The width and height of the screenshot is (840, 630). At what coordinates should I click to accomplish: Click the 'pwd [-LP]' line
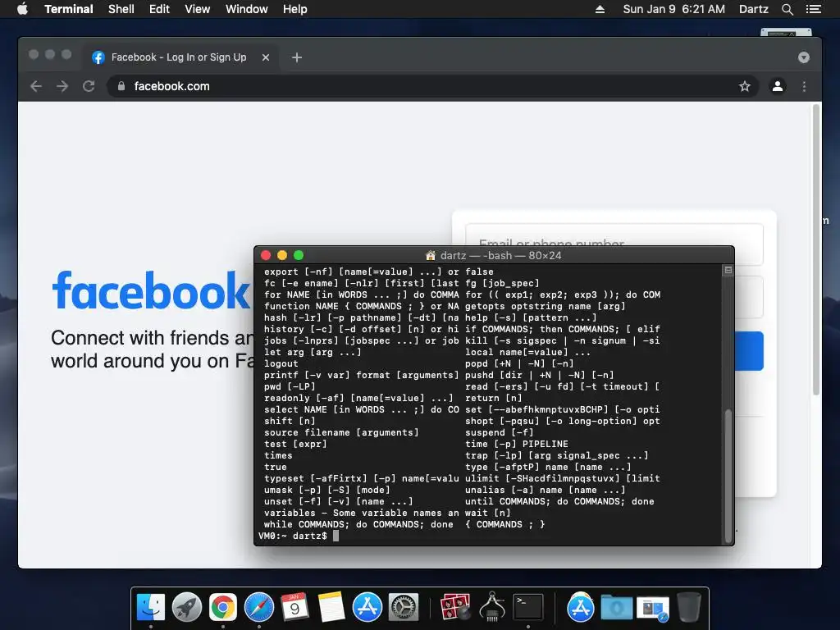coord(290,387)
